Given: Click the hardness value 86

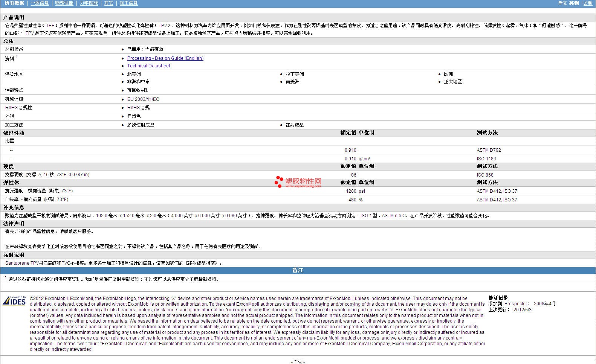Looking at the screenshot, I should pos(353,175).
